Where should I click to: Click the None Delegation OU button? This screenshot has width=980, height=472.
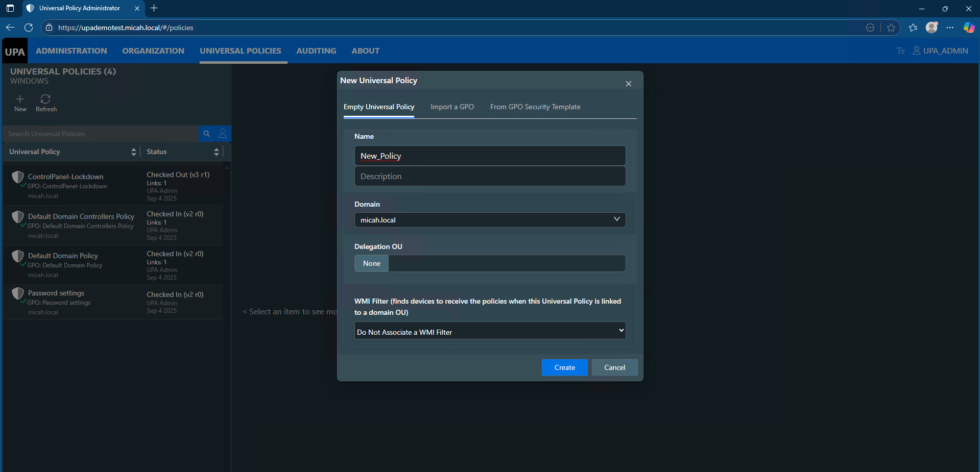[x=371, y=263]
